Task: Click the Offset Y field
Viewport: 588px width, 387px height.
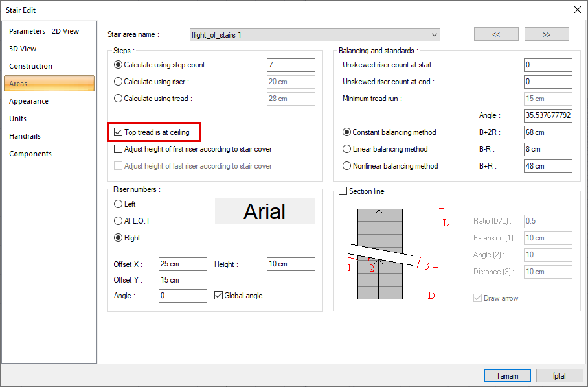Action: 183,280
